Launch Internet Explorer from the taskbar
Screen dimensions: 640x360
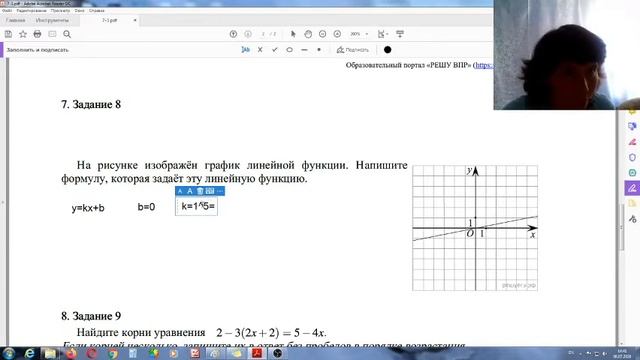[29, 353]
